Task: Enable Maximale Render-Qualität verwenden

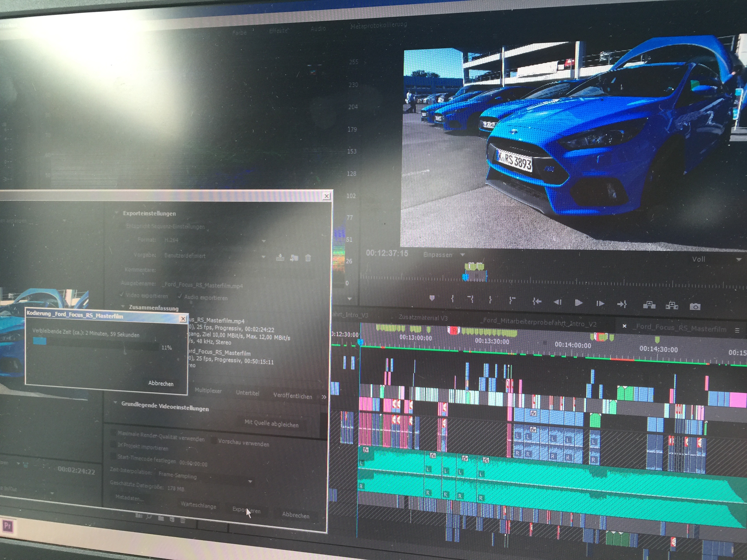Action: click(x=114, y=432)
